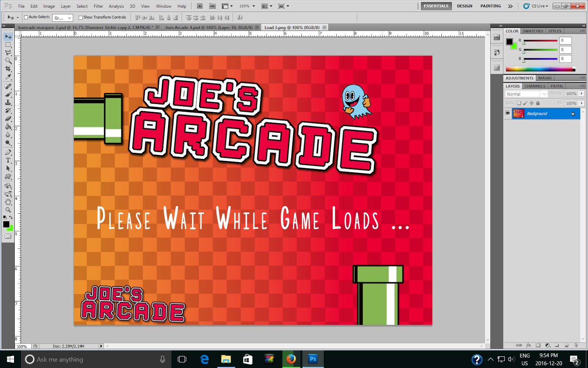
Task: Select the Eyedropper tool
Action: (x=8, y=77)
